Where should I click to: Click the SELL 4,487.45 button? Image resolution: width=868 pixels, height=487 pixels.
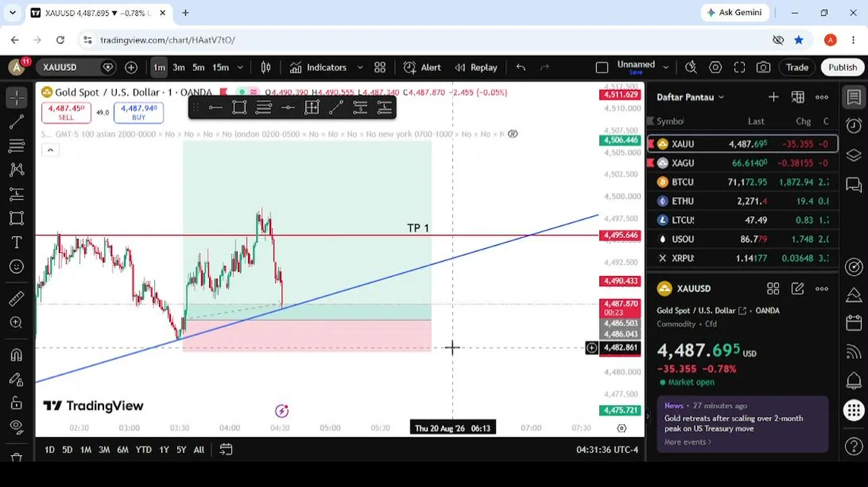66,112
